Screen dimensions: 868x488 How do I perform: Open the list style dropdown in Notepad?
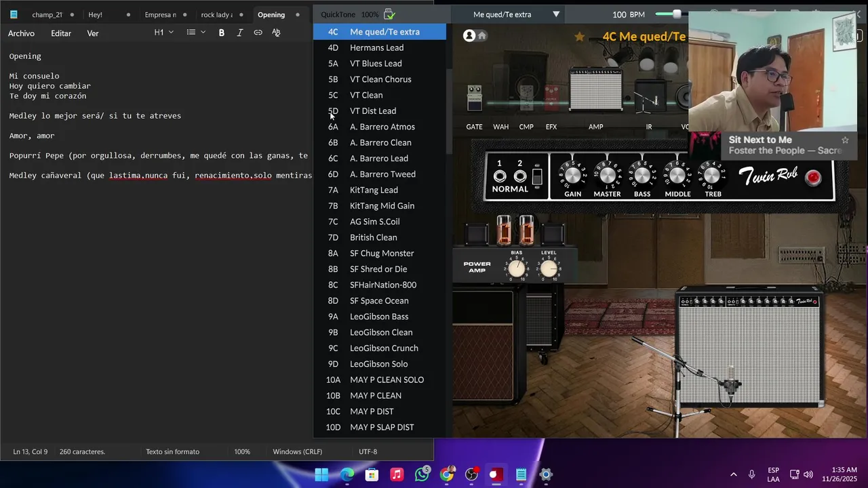(196, 33)
